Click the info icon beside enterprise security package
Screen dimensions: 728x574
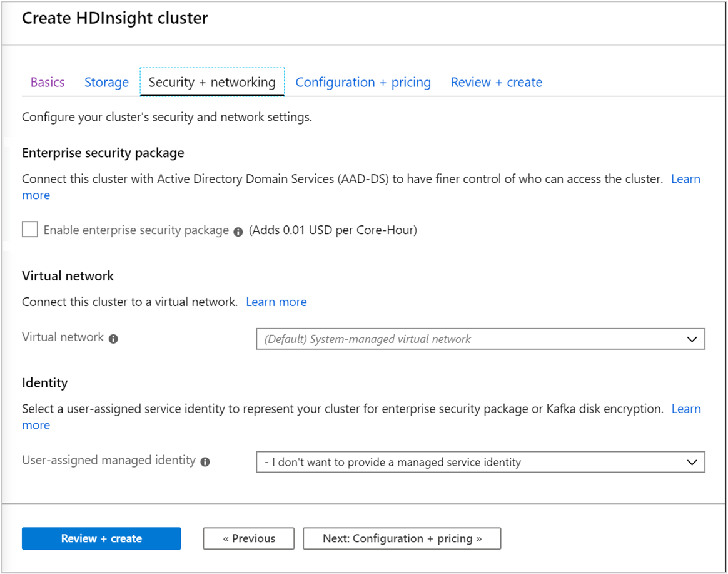238,231
